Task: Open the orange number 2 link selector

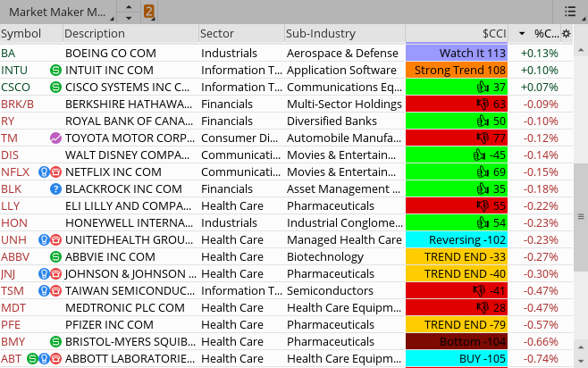Action: click(148, 13)
